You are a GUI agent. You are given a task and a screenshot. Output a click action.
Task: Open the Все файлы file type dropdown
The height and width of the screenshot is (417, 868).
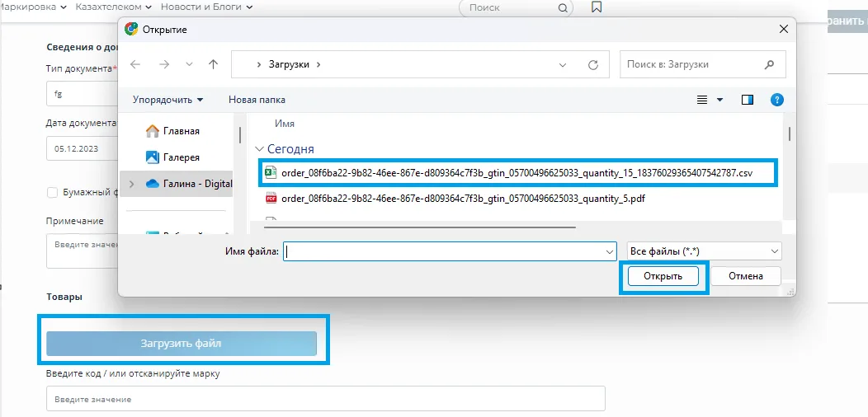[704, 251]
